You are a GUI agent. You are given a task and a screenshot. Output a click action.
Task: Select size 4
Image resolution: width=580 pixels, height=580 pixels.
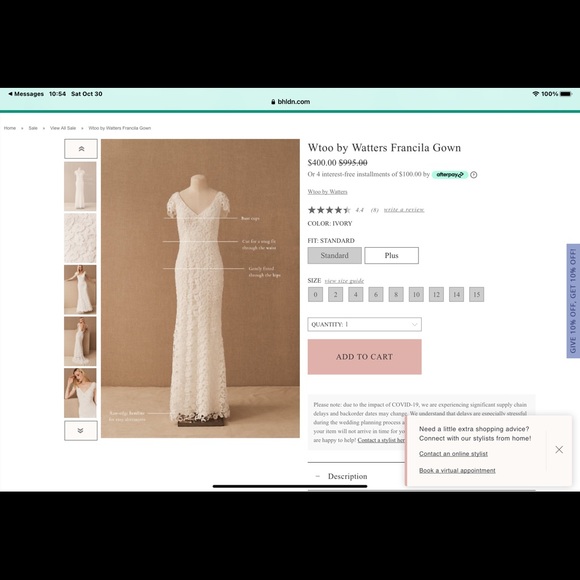356,294
